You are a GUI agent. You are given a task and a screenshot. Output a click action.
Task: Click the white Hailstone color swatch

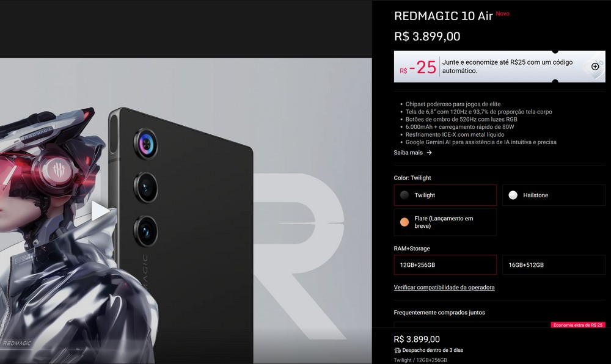click(513, 195)
